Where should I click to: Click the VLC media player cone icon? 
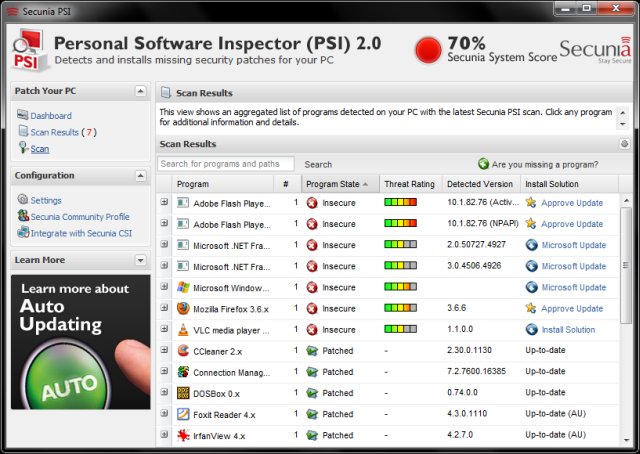click(x=183, y=329)
